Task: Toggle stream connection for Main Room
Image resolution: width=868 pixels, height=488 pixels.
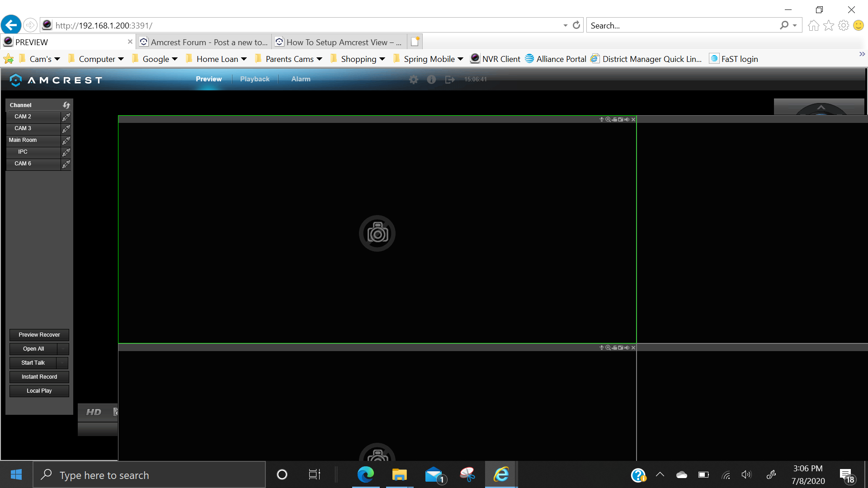Action: coord(66,140)
